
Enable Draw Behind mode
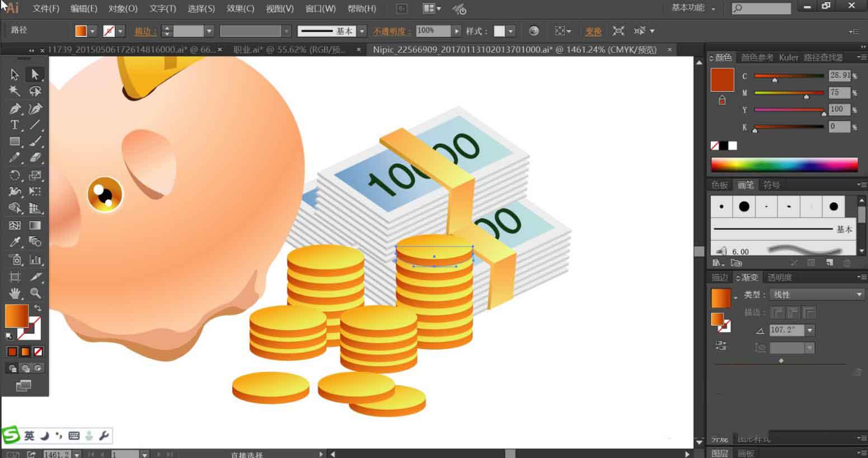coord(25,368)
